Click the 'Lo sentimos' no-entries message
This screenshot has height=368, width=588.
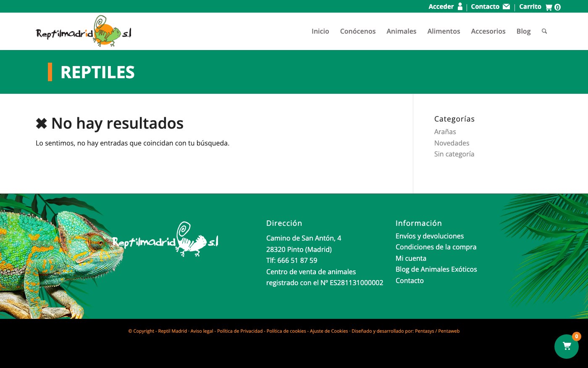click(x=132, y=143)
